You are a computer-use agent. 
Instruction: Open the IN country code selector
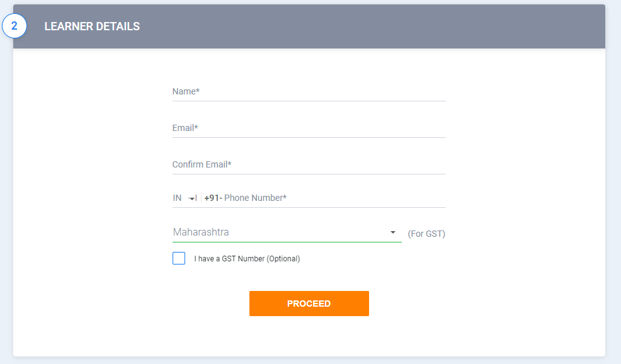(x=178, y=198)
